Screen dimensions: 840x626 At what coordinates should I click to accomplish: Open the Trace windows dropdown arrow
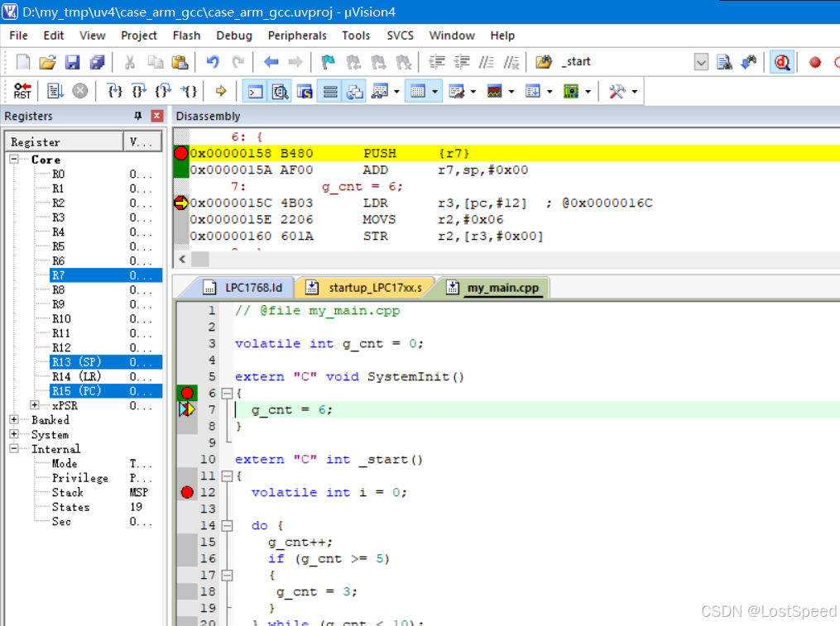550,92
